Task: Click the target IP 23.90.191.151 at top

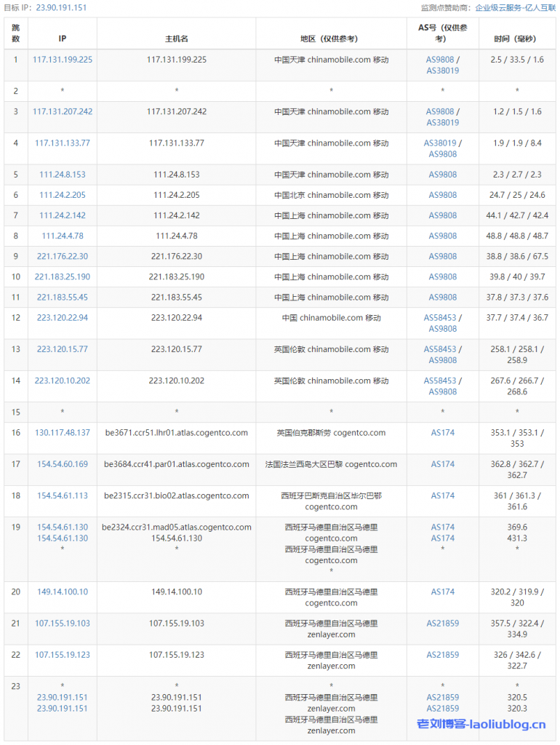Action: tap(61, 8)
